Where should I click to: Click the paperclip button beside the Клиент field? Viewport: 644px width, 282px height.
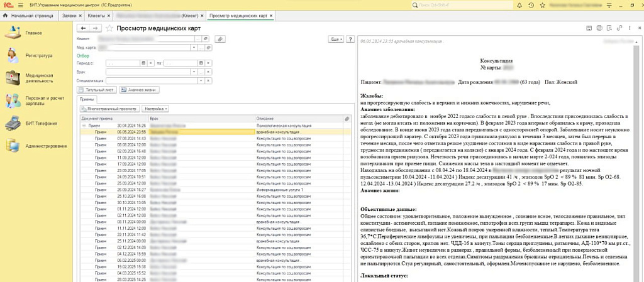221,38
